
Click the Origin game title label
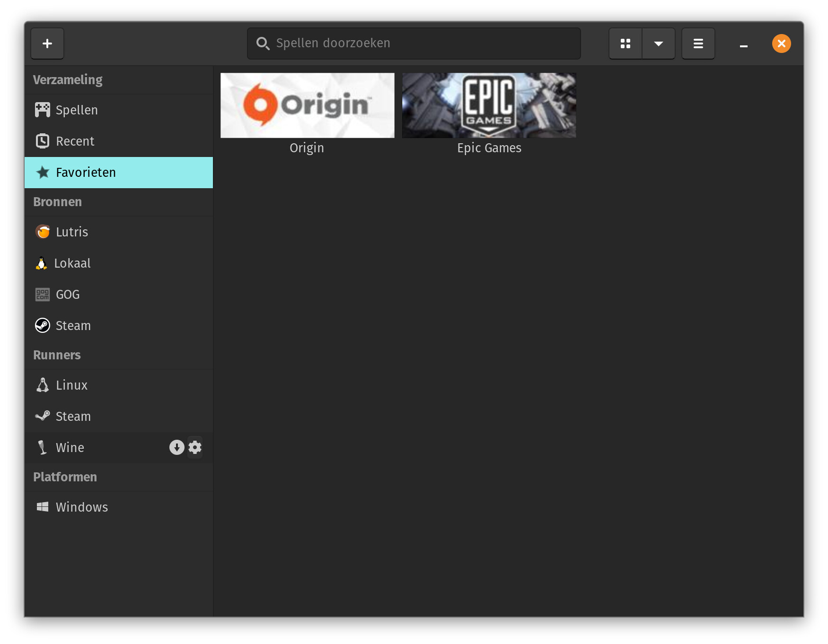coord(307,148)
